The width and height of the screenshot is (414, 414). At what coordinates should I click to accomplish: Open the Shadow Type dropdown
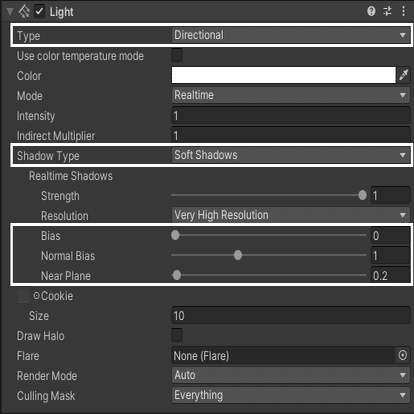coord(291,155)
